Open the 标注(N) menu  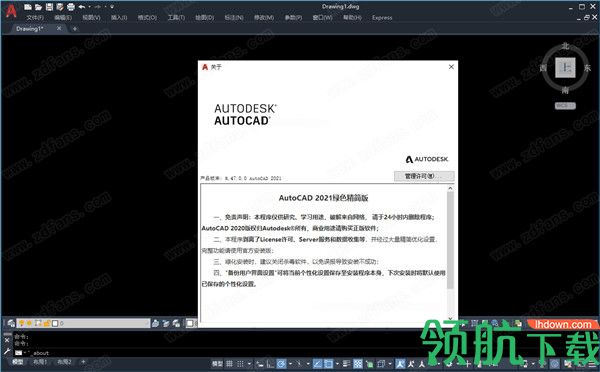click(234, 18)
